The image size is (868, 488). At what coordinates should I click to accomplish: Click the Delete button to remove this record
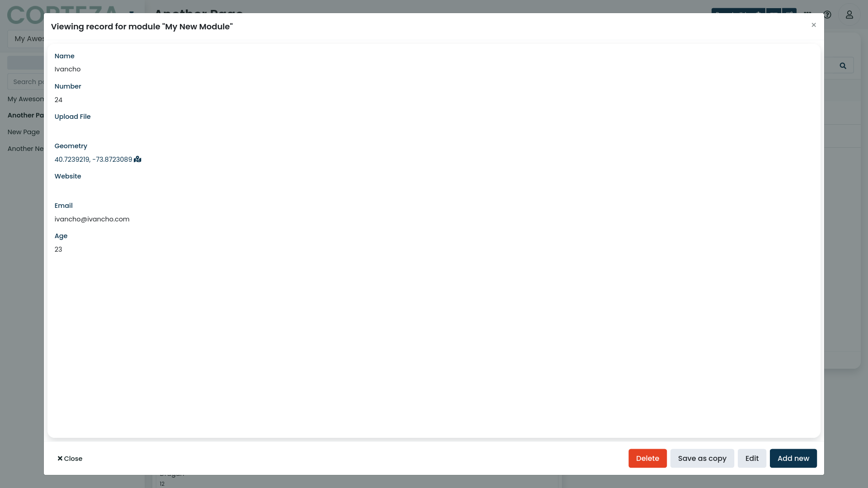pos(647,458)
